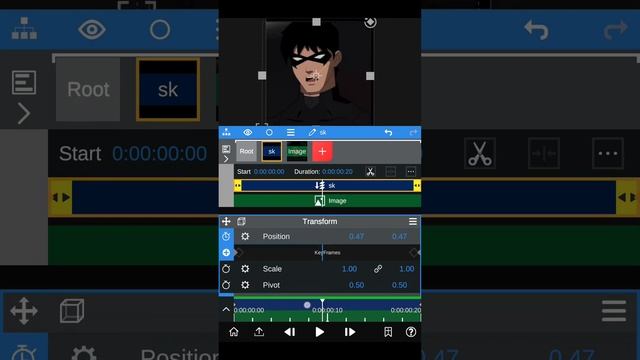Screen dimensions: 640x360
Task: Open the Transform panel menu
Action: tap(413, 221)
